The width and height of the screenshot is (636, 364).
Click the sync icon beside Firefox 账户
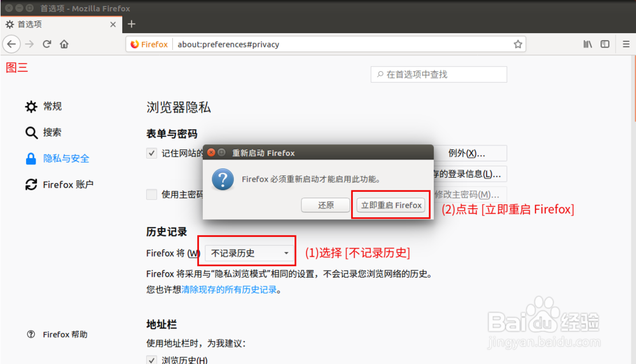31,184
